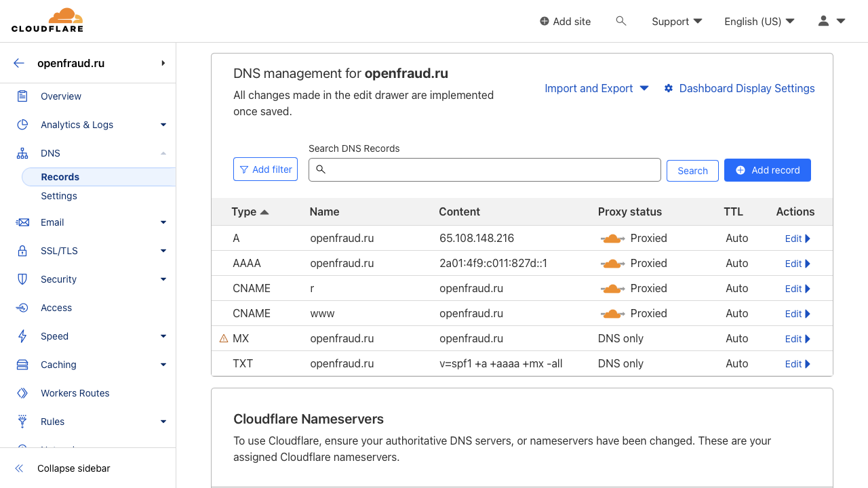Viewport: 868px width, 488px height.
Task: Click the Workers Routes diamond icon
Action: 22,393
